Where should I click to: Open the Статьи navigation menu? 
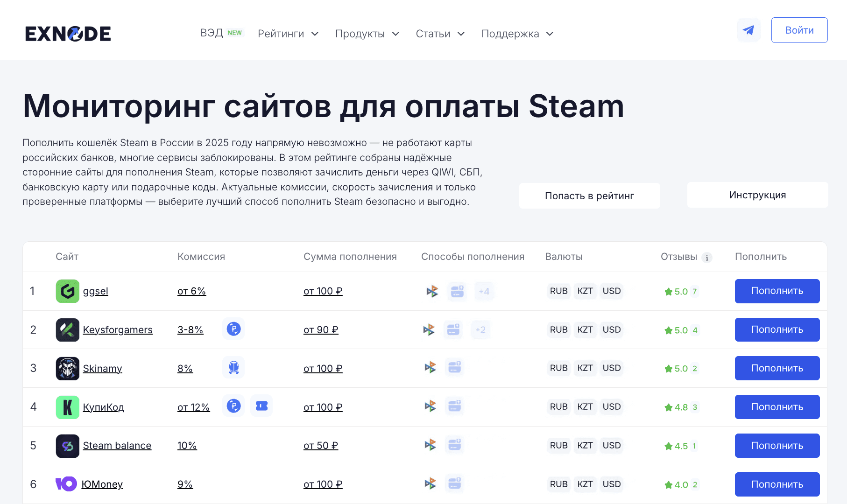click(440, 34)
